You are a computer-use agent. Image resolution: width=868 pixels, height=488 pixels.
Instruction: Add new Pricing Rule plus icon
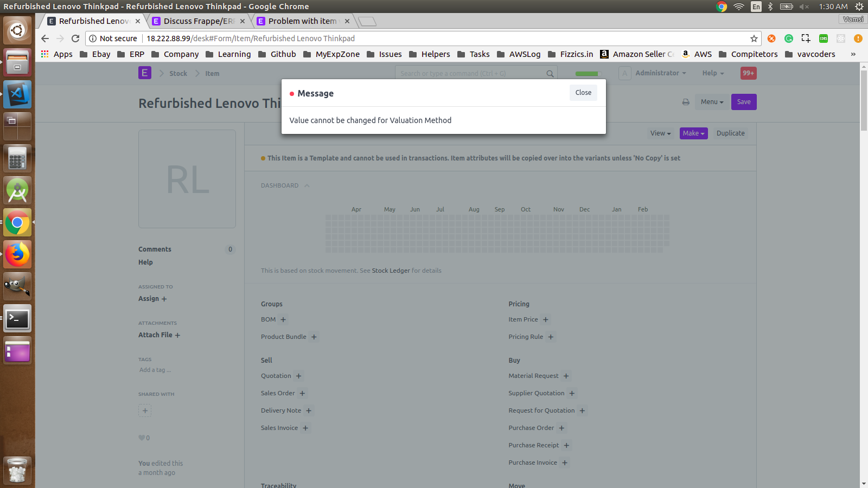click(551, 337)
